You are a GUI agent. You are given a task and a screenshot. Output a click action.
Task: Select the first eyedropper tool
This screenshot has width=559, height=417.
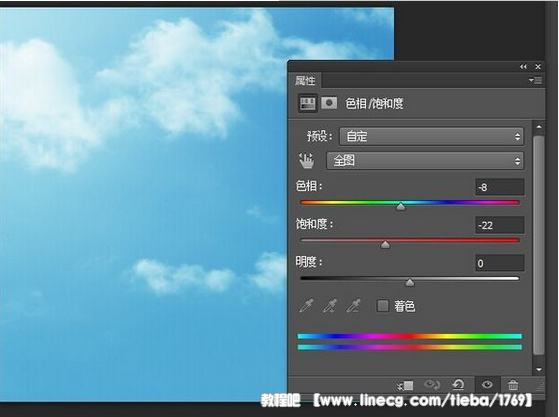pyautogui.click(x=307, y=306)
